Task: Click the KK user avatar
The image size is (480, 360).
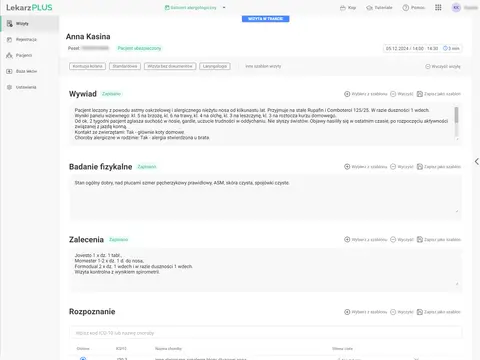Action: coord(456,7)
